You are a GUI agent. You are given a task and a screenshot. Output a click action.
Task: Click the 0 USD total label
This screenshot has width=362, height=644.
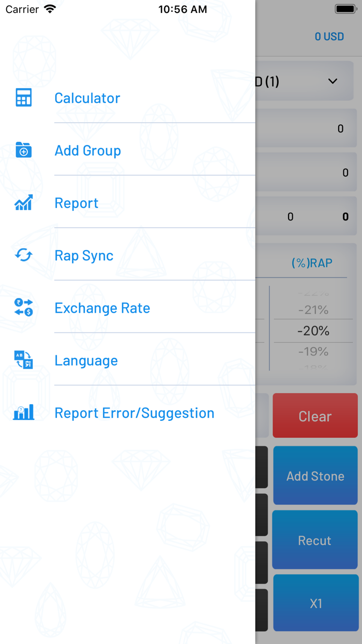329,36
